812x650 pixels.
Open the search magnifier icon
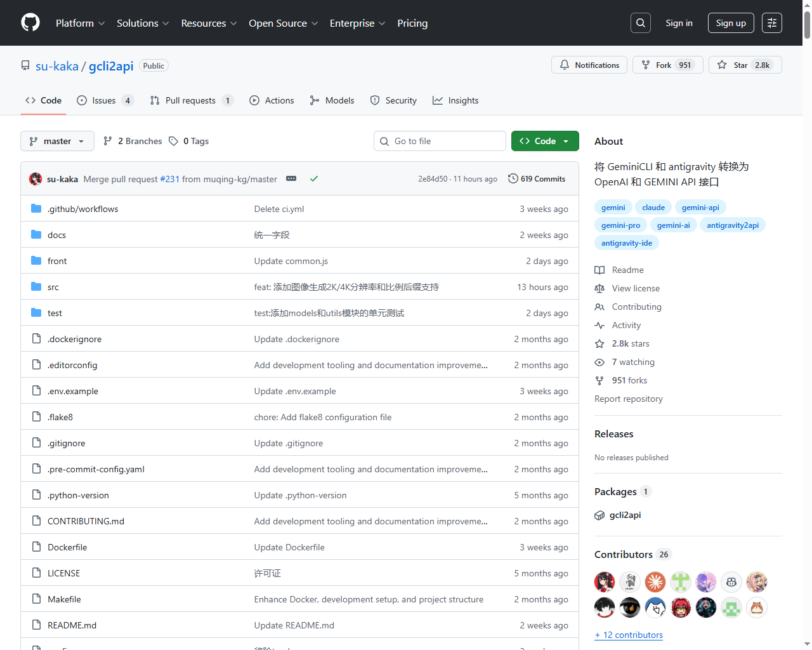click(640, 22)
